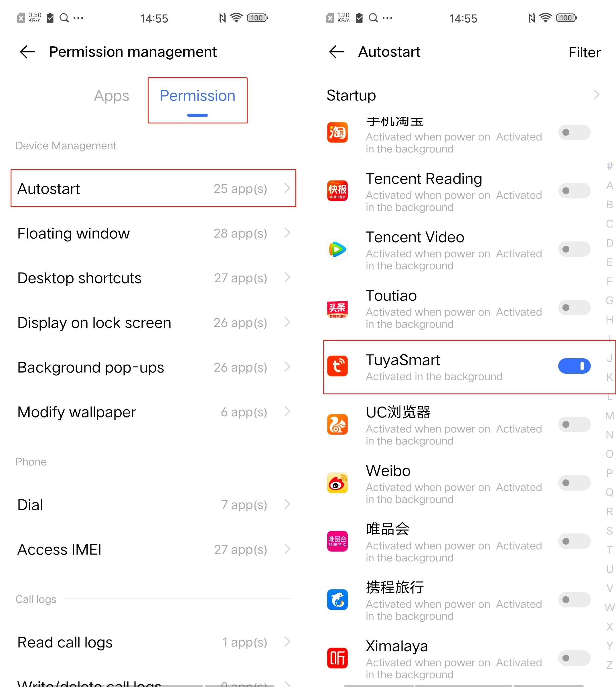Screen dimensions: 616x687
Task: Tap the Weibo app icon
Action: click(x=337, y=483)
